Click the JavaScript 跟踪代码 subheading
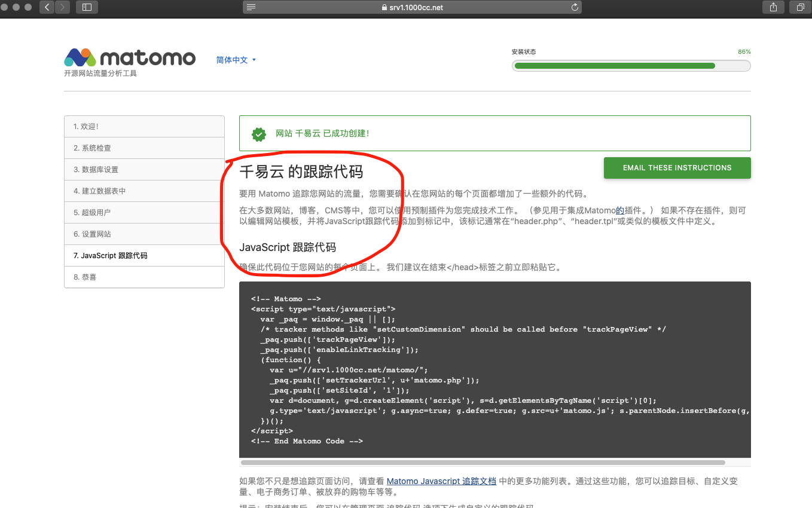The width and height of the screenshot is (812, 508). click(288, 247)
